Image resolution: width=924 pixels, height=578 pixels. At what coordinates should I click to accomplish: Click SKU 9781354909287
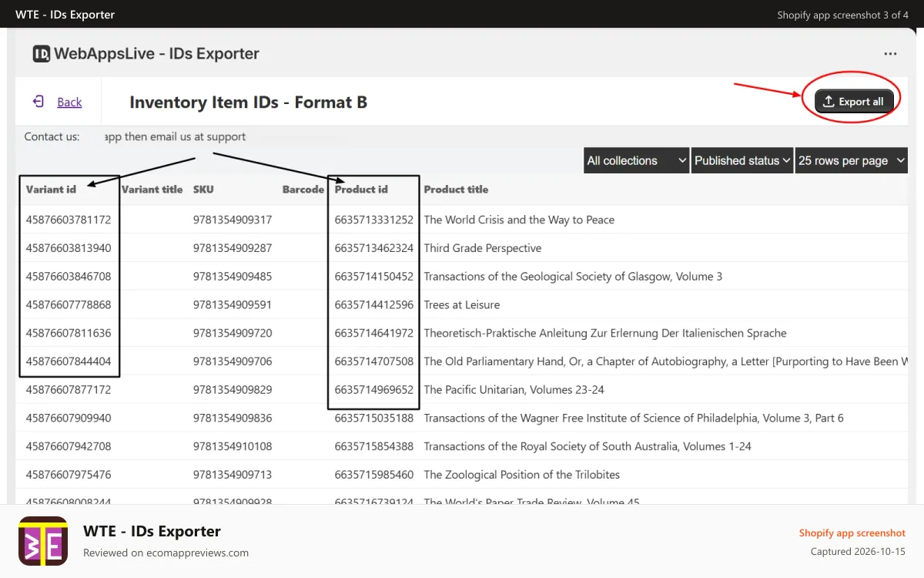tap(233, 248)
